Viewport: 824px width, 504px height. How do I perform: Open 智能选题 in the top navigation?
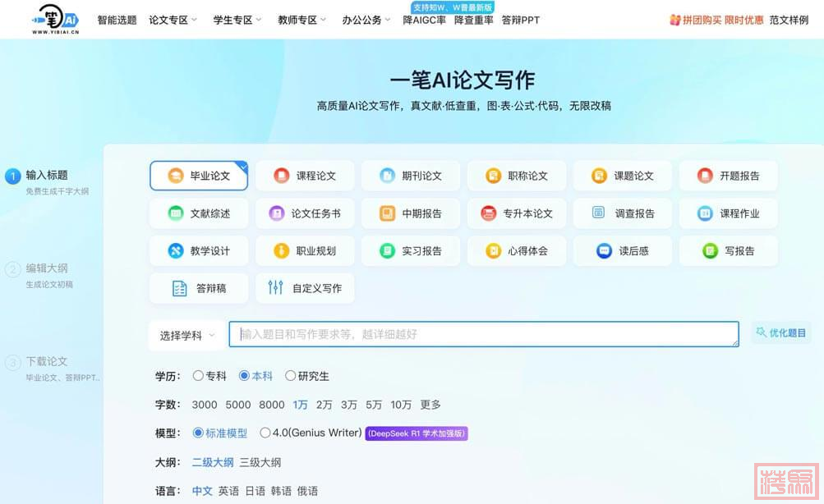(x=117, y=20)
